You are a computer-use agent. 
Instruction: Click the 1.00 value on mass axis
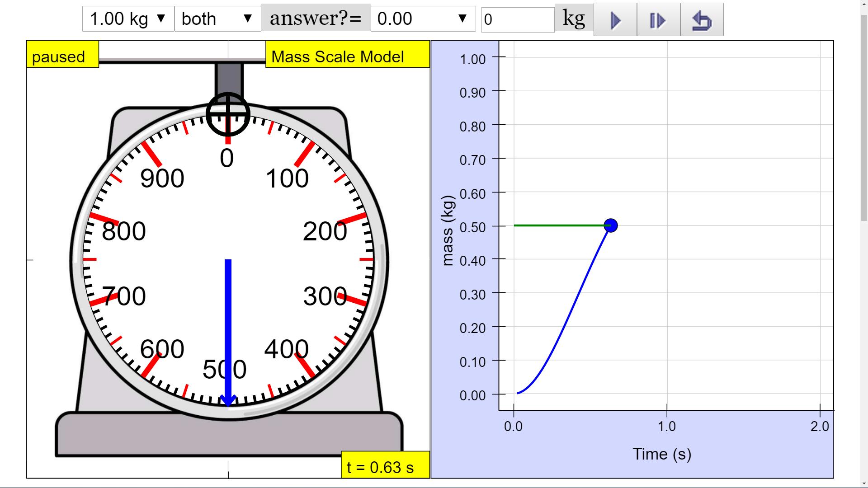click(472, 59)
